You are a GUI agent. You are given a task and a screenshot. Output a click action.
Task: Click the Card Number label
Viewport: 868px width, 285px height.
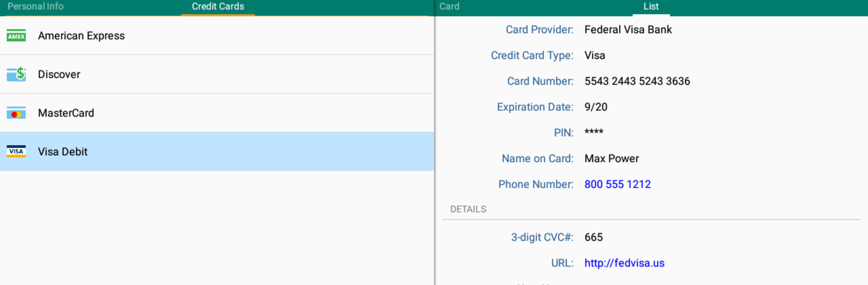(x=540, y=81)
